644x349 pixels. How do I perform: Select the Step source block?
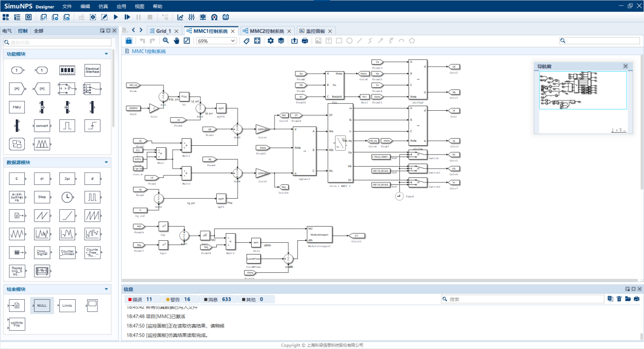coord(42,197)
